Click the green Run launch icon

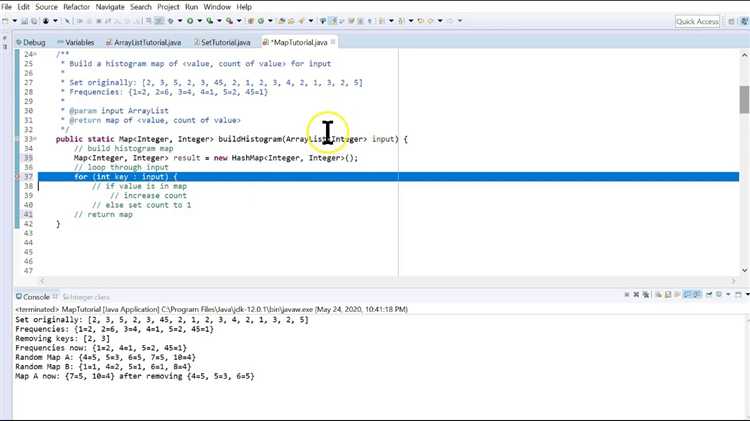coord(190,21)
